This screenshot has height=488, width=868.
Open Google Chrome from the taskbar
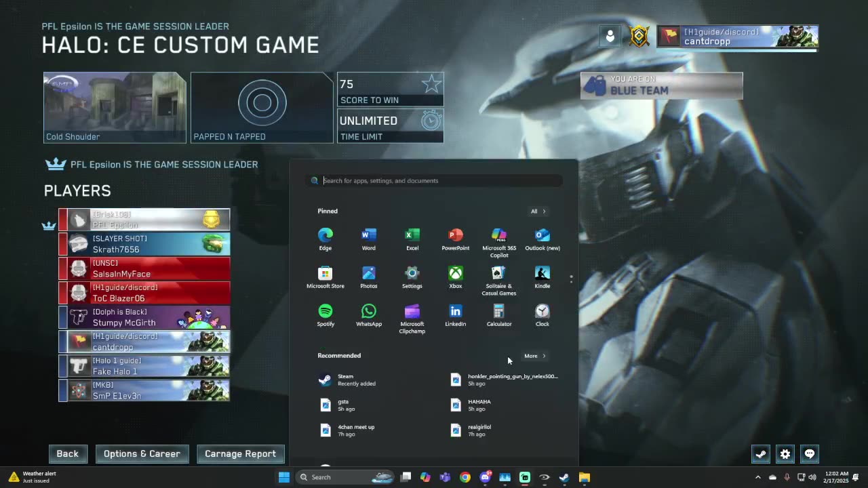tap(465, 477)
